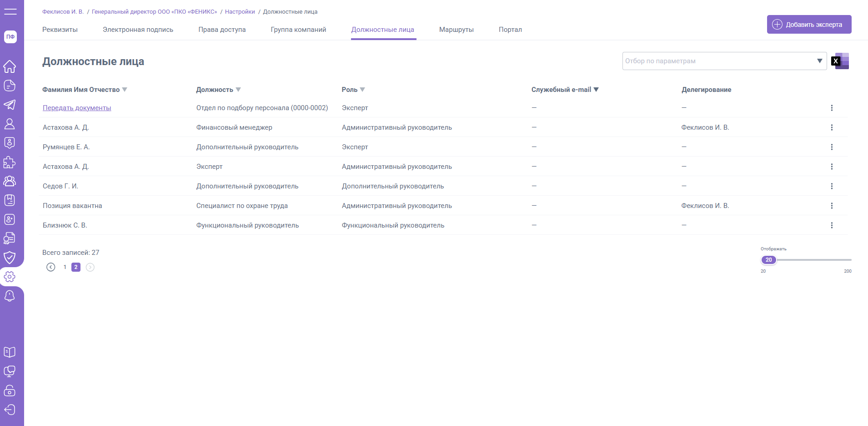Switch to the Маршруты tab
The width and height of the screenshot is (868, 426).
point(457,30)
